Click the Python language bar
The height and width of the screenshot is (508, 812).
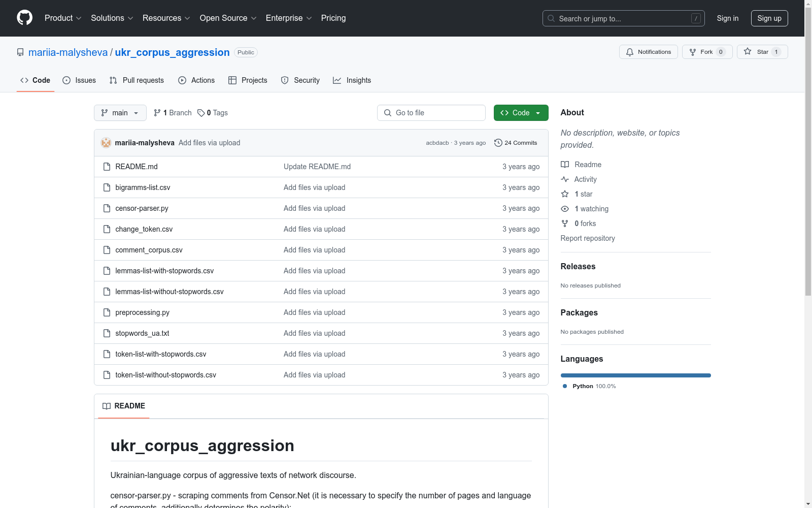tap(636, 375)
